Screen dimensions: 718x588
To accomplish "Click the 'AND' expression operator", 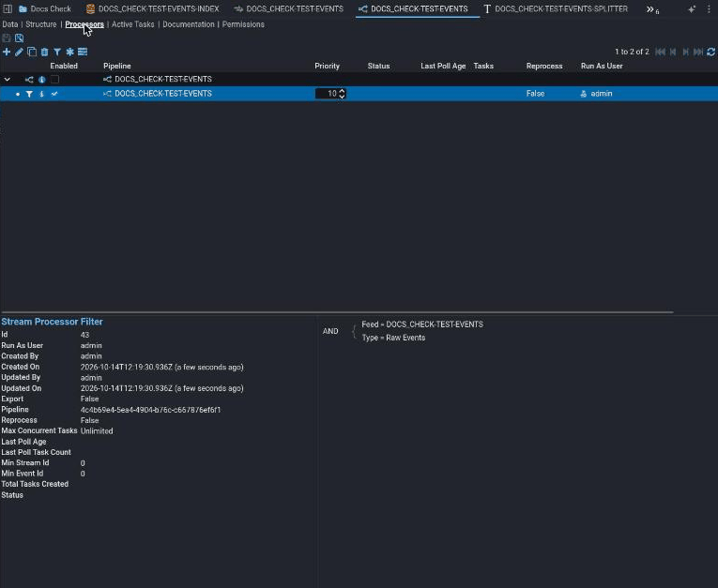I will 330,331.
